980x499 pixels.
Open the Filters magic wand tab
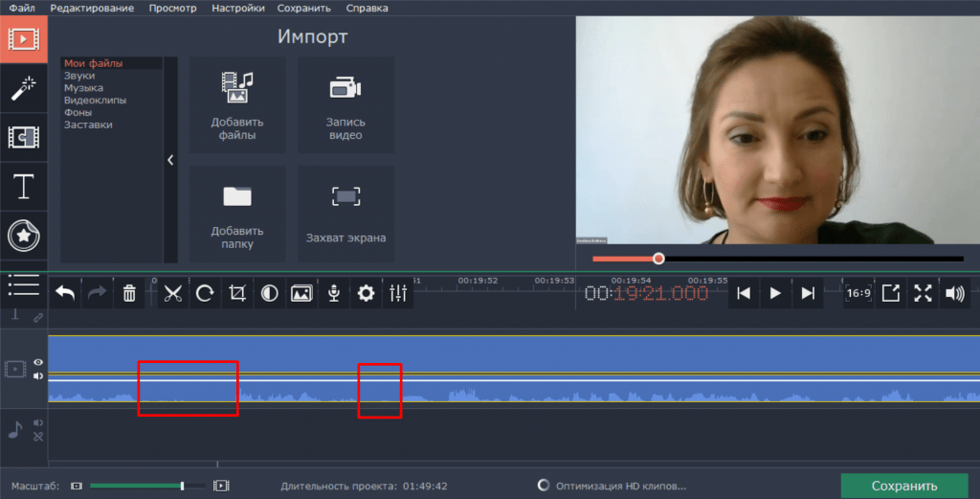click(x=23, y=88)
